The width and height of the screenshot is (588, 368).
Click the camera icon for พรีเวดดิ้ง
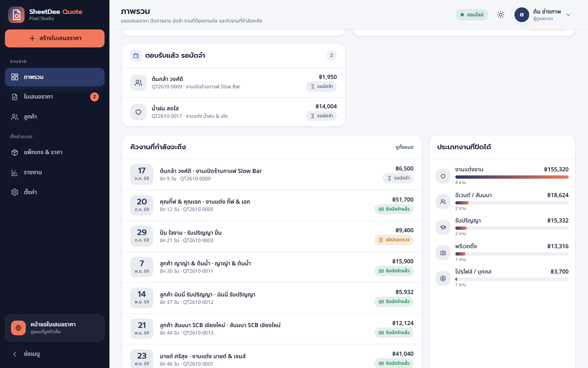[443, 253]
